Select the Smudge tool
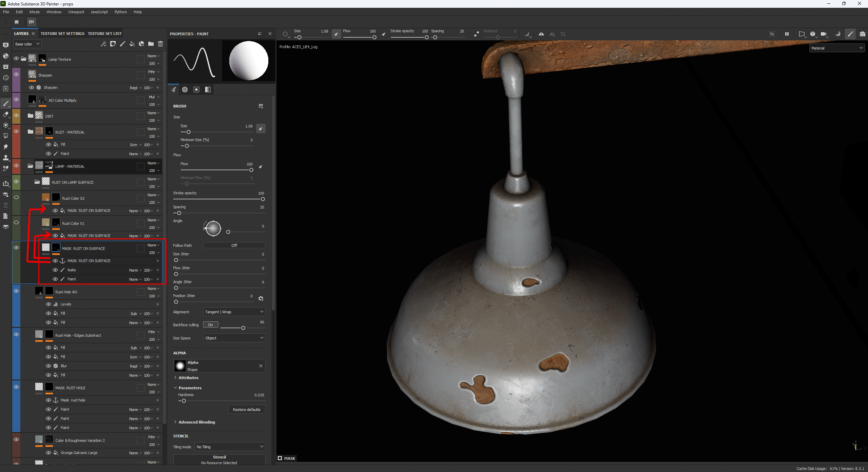The height and width of the screenshot is (472, 868). pyautogui.click(x=5, y=147)
